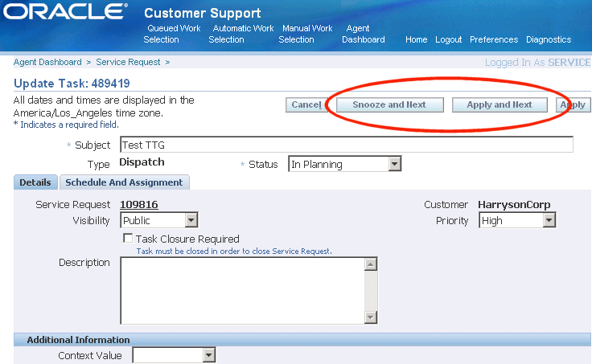The width and height of the screenshot is (592, 364).
Task: Open service request 109816 link
Action: [139, 205]
